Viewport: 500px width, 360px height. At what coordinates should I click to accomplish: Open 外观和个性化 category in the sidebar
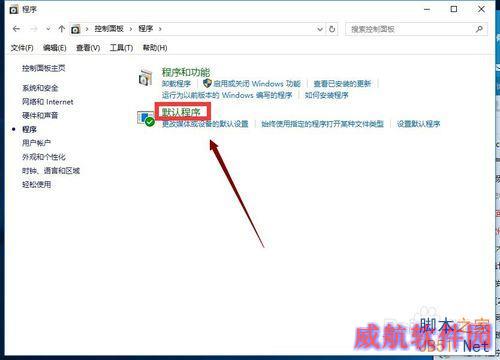click(44, 157)
